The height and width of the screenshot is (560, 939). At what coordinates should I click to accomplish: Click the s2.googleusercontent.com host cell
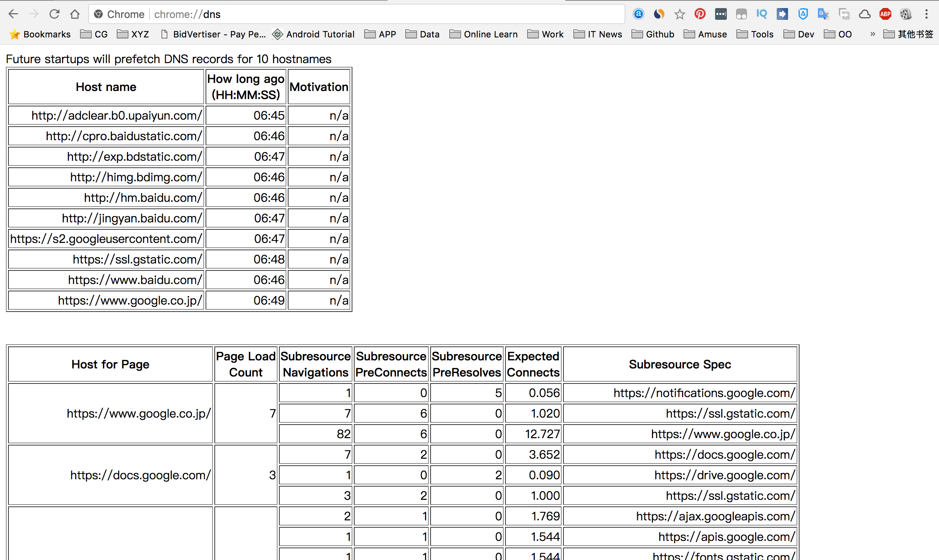pyautogui.click(x=106, y=239)
